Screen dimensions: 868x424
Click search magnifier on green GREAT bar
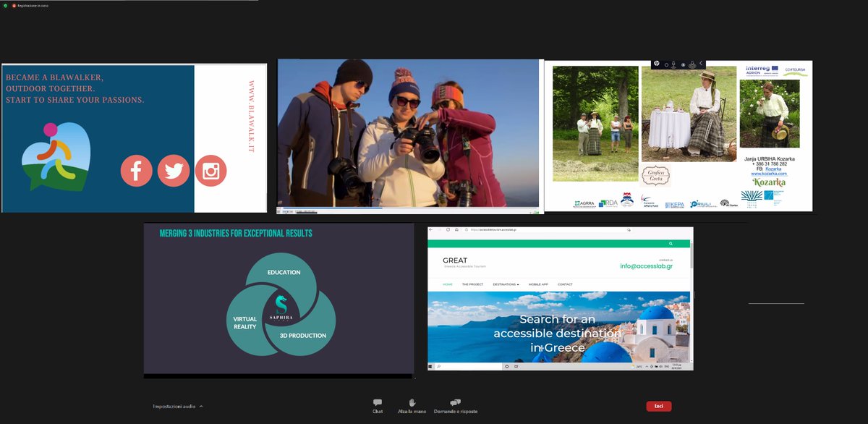pyautogui.click(x=671, y=244)
